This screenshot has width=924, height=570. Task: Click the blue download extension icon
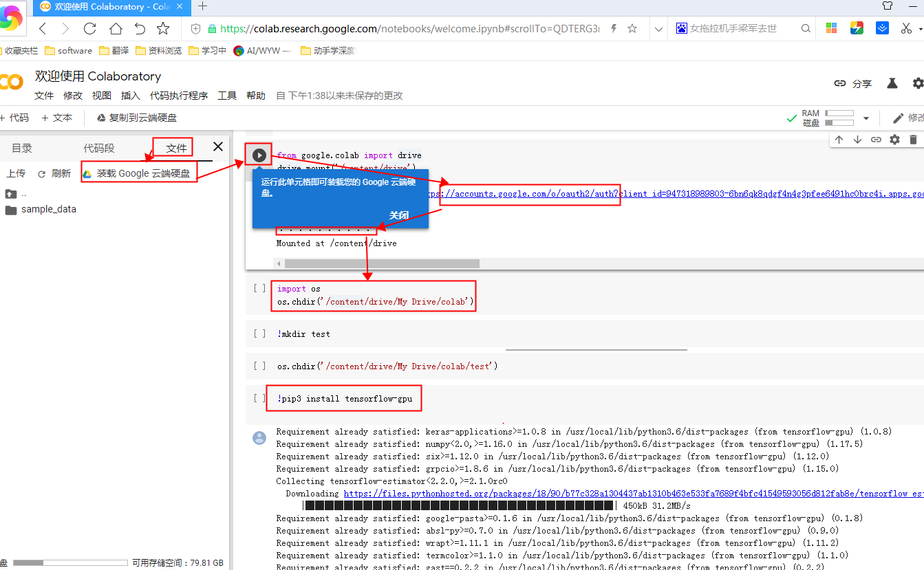(882, 28)
